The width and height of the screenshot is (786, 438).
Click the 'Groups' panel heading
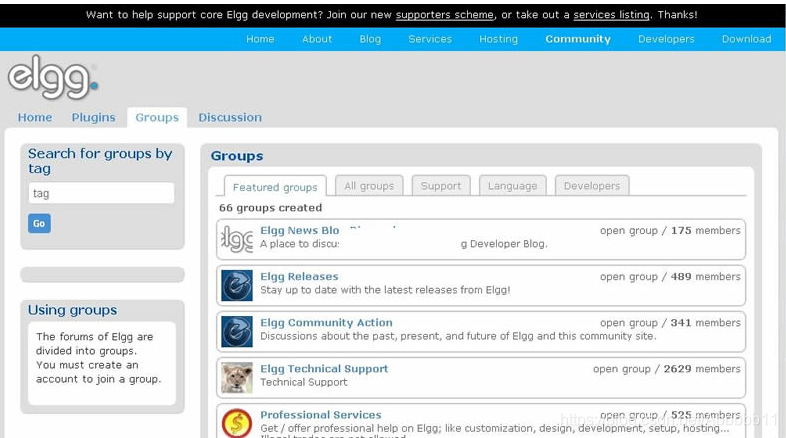coord(237,156)
